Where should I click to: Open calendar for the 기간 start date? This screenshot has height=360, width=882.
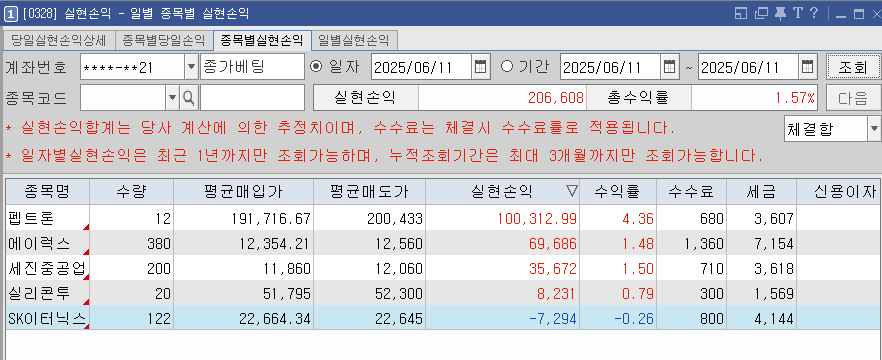click(x=669, y=67)
